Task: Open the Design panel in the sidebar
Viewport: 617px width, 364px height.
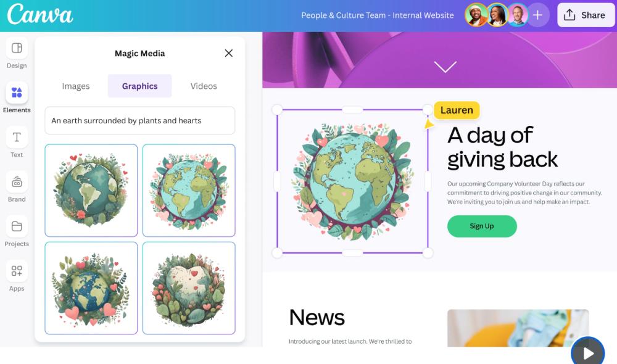Action: click(17, 48)
